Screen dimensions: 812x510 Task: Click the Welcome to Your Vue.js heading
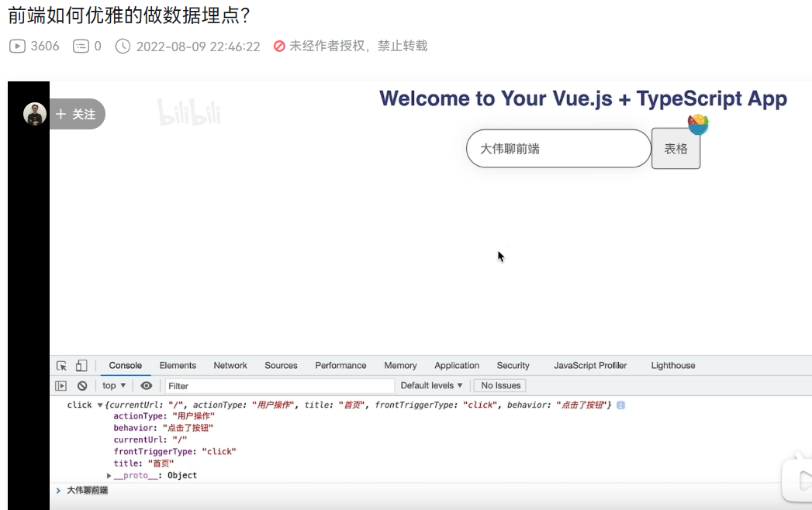583,99
